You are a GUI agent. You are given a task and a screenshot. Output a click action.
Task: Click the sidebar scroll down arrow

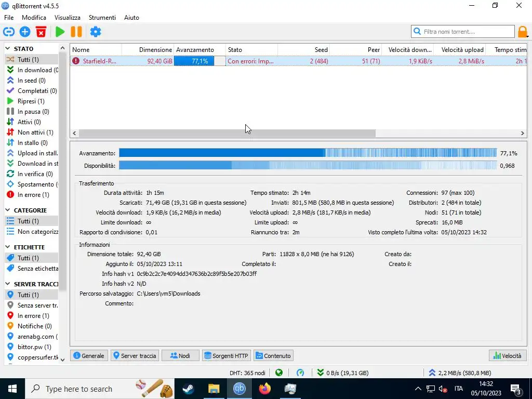(62, 360)
